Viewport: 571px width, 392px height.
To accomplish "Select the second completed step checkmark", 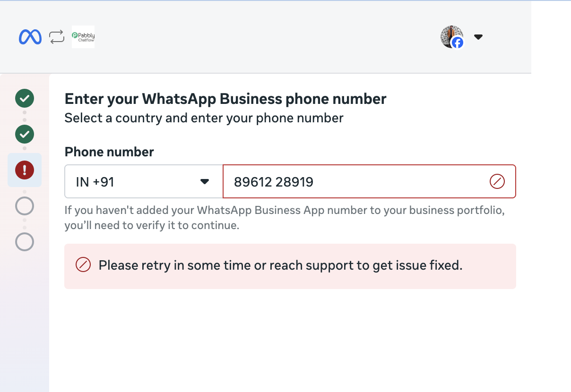I will [25, 134].
